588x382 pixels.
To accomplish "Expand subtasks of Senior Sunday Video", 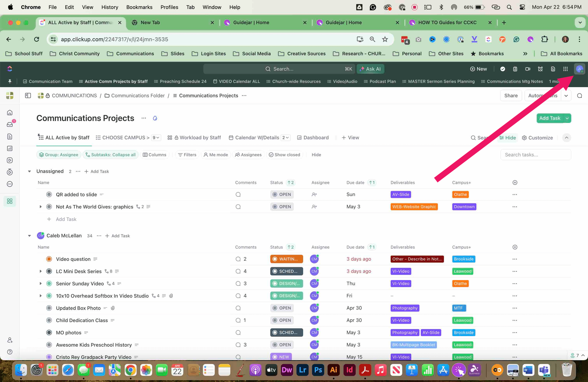I will 41,283.
